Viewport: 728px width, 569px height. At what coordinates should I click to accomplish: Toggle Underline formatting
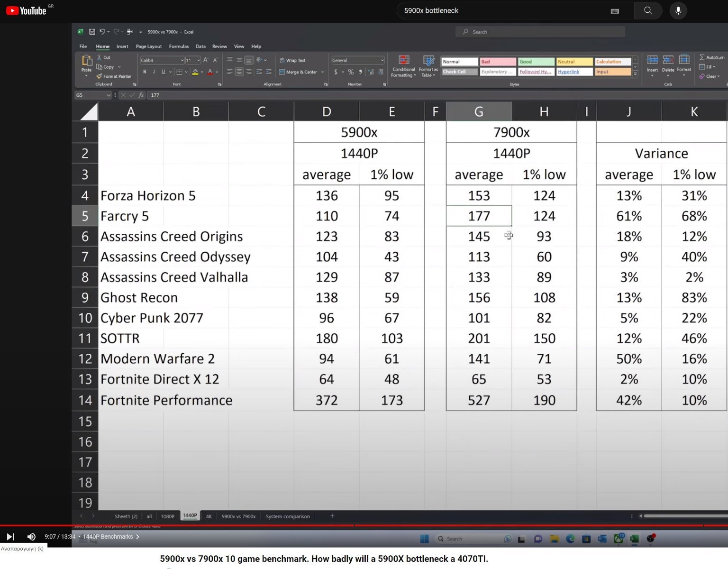(x=164, y=72)
